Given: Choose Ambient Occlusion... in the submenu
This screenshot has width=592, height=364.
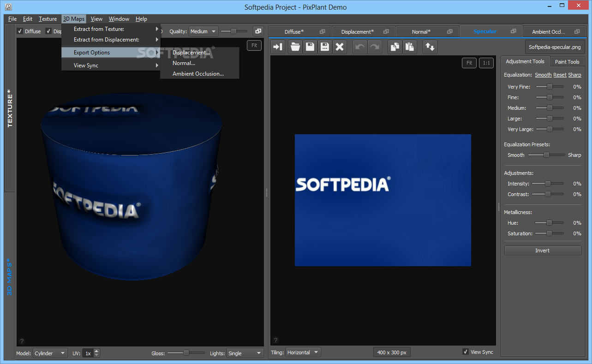Looking at the screenshot, I should (x=200, y=74).
